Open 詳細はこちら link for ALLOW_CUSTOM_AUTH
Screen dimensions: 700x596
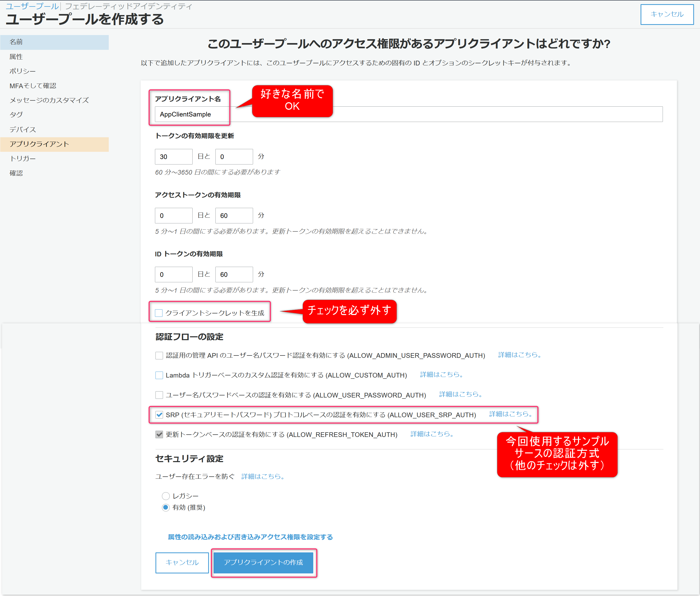[x=441, y=374]
